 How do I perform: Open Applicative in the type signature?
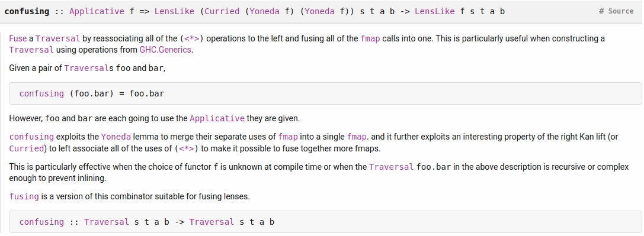pos(97,11)
